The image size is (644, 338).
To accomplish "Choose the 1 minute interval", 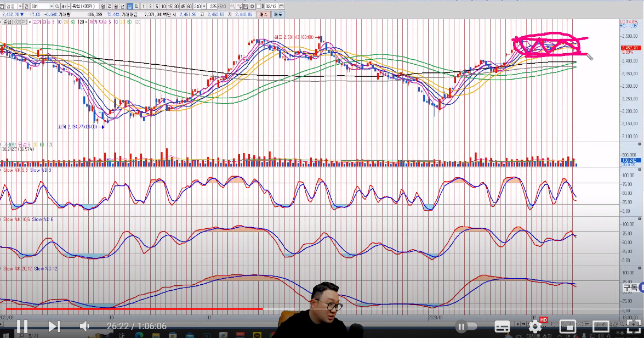I will point(144,7).
